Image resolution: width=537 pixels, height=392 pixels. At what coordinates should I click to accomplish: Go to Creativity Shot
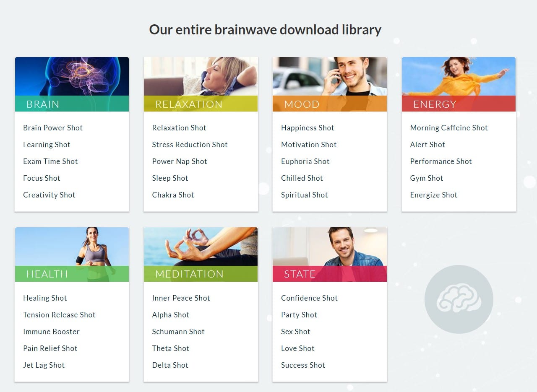49,195
